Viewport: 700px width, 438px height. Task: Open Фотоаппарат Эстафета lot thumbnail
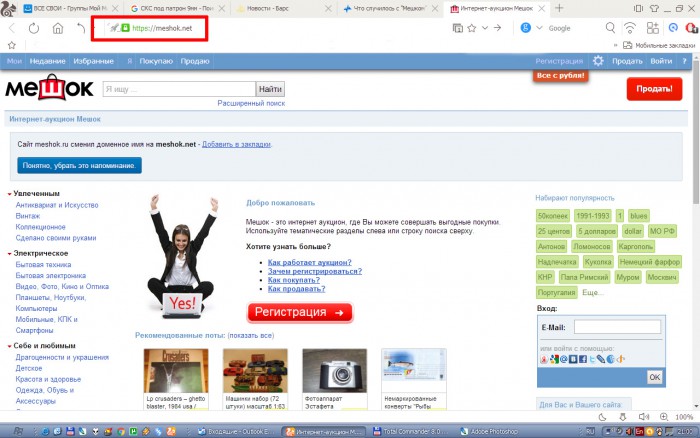tap(334, 371)
